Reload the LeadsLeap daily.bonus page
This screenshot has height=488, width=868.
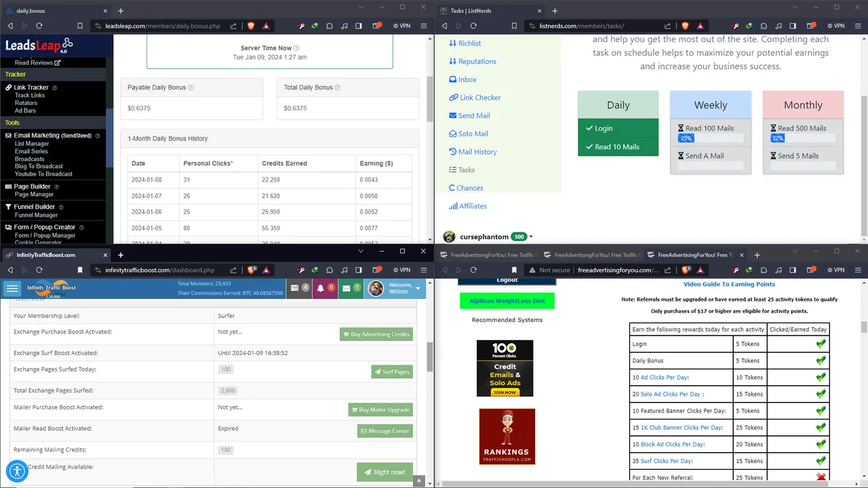coord(39,26)
